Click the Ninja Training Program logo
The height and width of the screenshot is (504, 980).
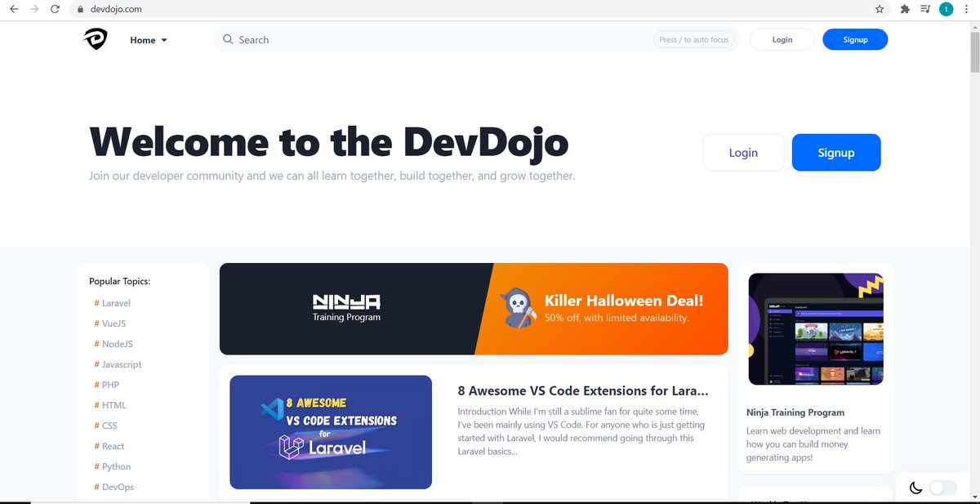346,307
